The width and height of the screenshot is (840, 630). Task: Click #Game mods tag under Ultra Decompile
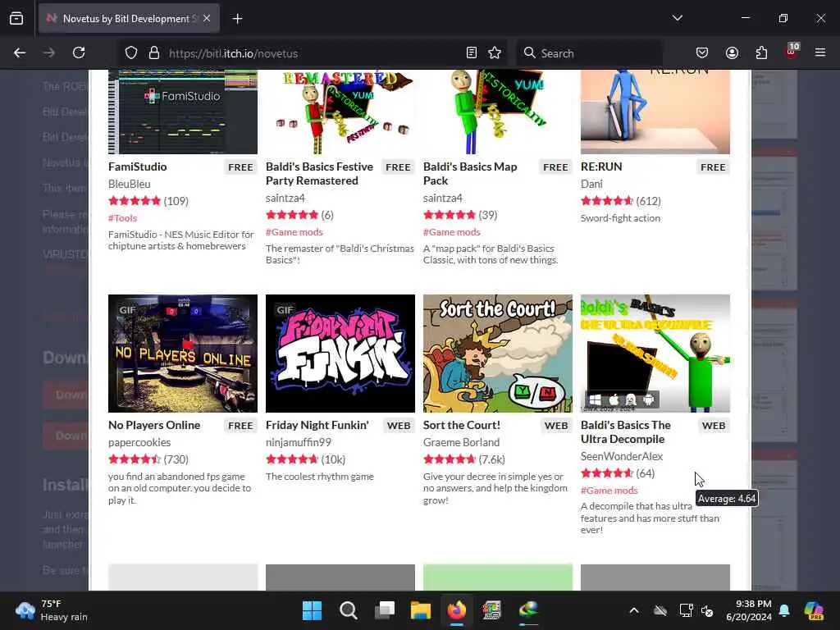(609, 491)
